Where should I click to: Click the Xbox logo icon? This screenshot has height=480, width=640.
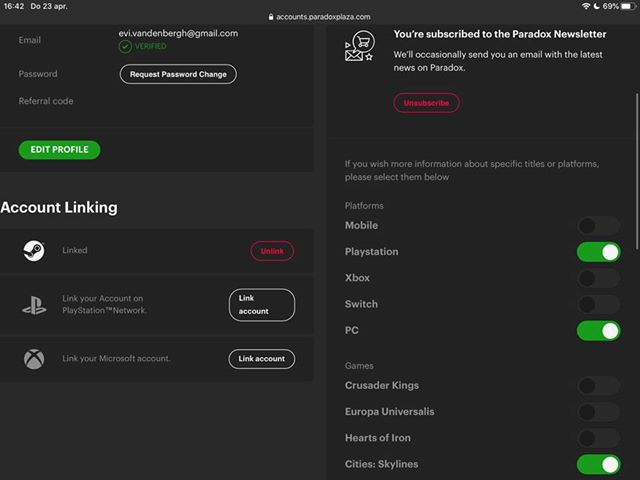tap(34, 358)
